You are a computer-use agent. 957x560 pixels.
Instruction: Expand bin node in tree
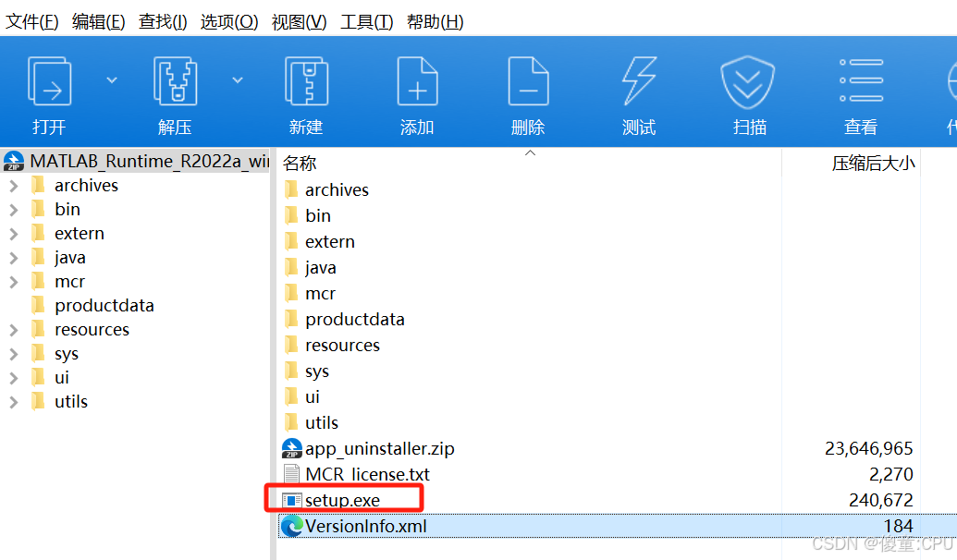tap(14, 210)
